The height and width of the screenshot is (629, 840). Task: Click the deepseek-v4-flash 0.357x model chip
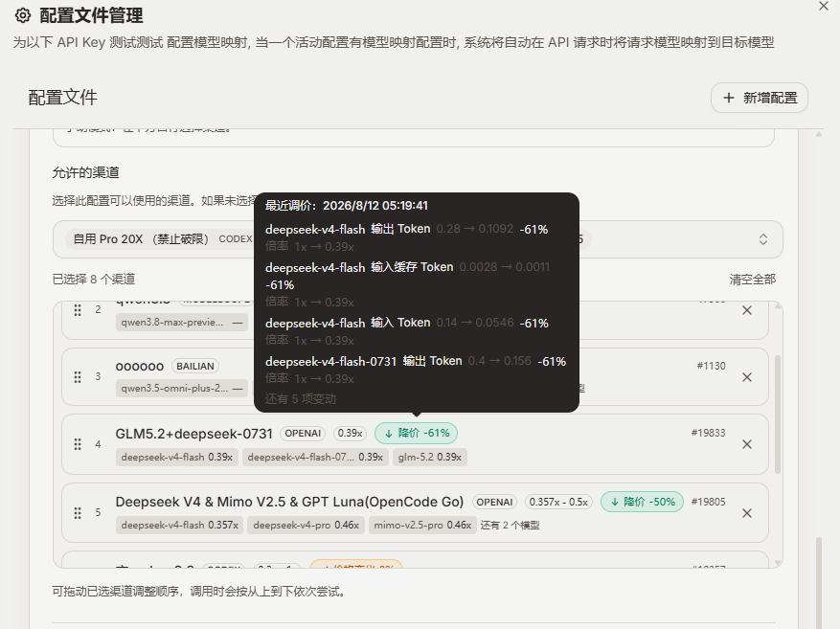point(179,526)
